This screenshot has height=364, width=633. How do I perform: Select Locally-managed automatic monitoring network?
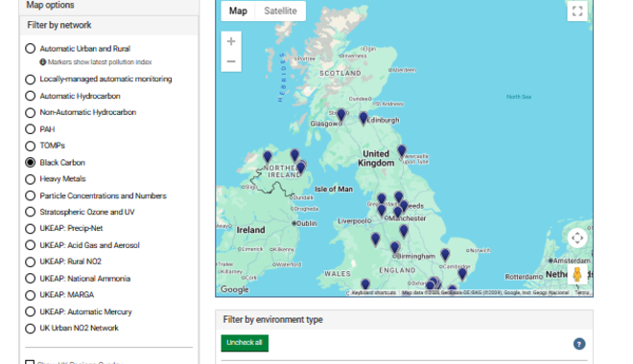[x=31, y=80]
